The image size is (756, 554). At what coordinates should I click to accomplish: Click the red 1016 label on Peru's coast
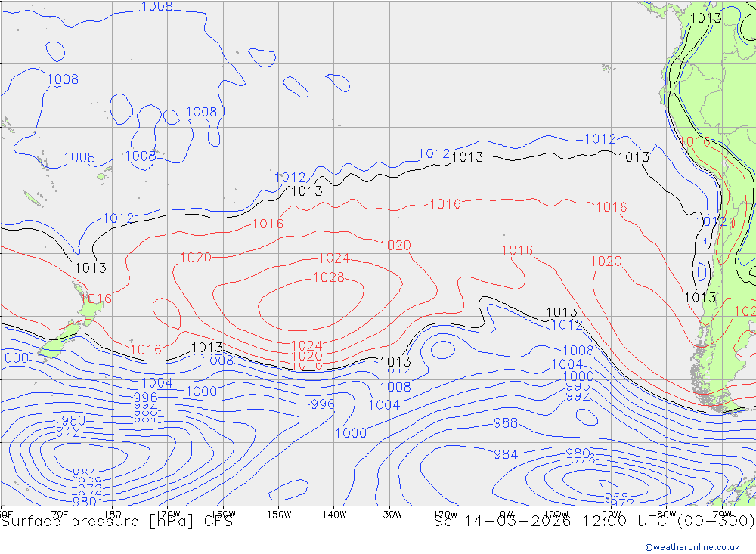click(x=695, y=142)
